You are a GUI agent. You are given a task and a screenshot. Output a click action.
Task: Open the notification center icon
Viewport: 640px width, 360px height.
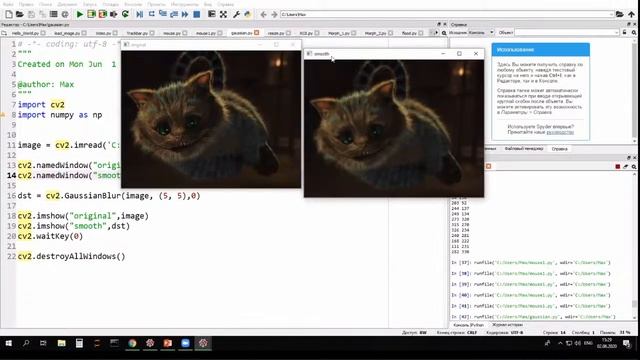[627, 344]
